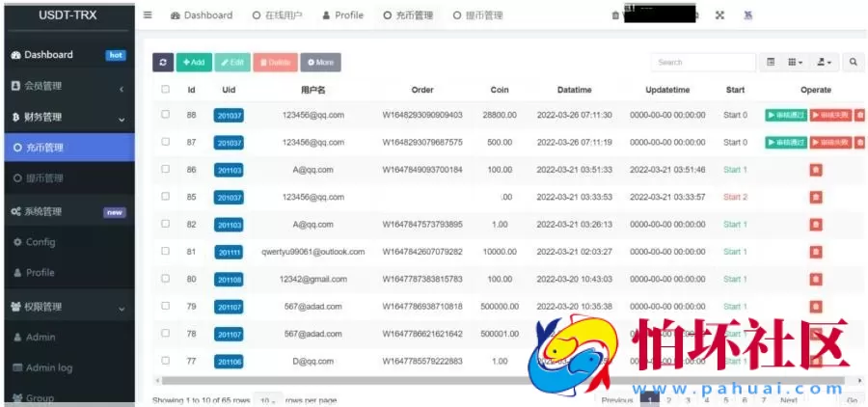Open Uid badge 201037 in row 88
Screen dimensions: 868x407
point(229,116)
